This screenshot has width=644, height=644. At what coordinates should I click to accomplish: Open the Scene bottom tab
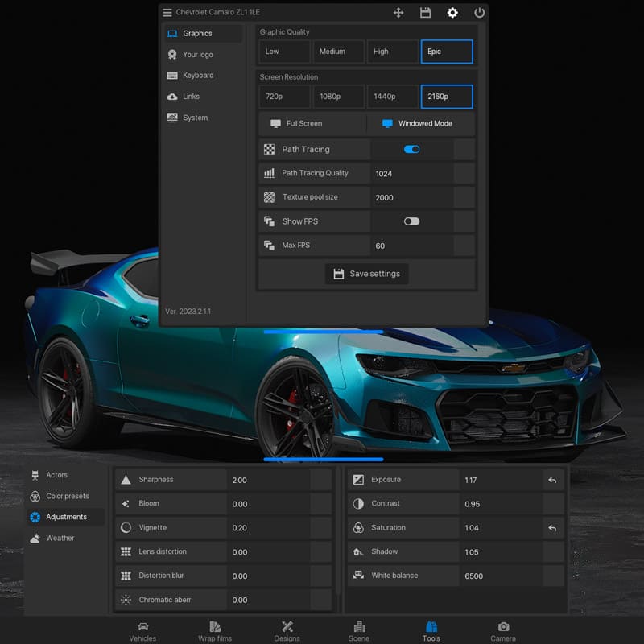tap(359, 631)
